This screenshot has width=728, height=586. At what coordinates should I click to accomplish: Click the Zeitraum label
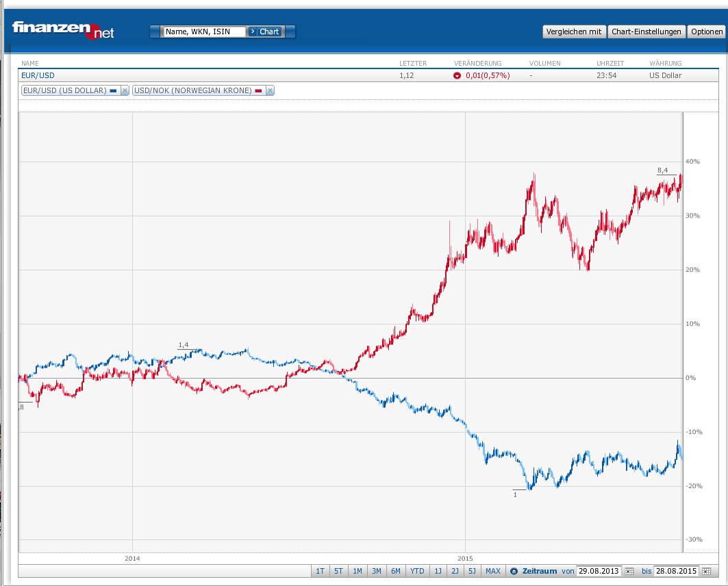point(540,571)
